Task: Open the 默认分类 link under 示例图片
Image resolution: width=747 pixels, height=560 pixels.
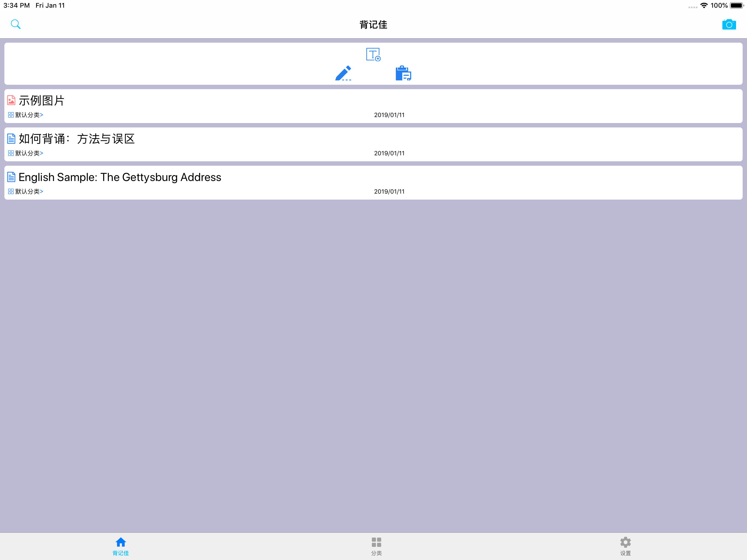Action: pos(29,115)
